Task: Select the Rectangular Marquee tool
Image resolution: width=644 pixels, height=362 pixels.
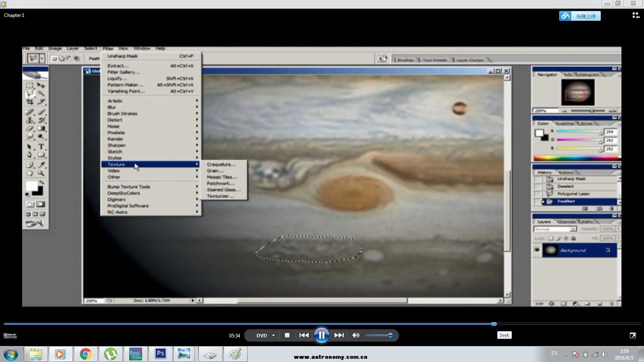Action: point(30,85)
